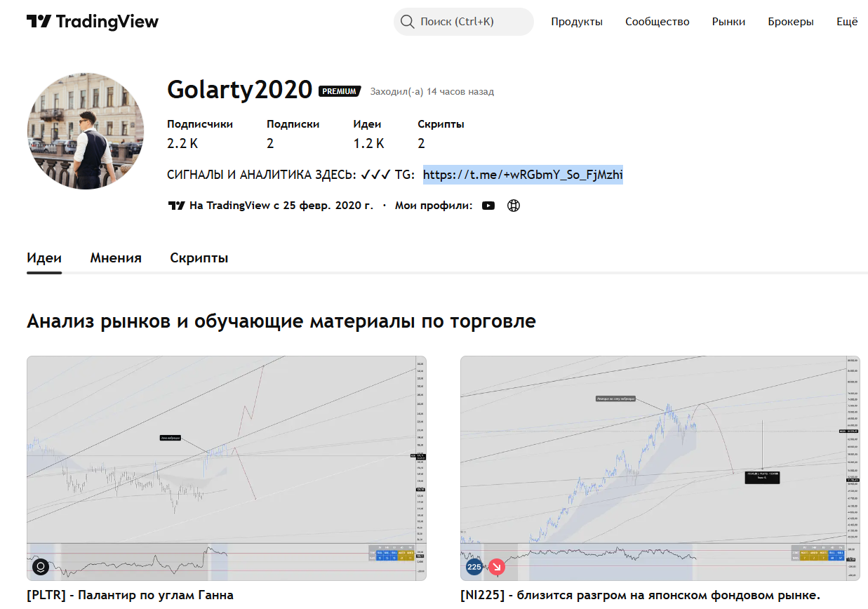Open the Рынки menu
Image resolution: width=868 pixels, height=609 pixels.
pos(728,22)
